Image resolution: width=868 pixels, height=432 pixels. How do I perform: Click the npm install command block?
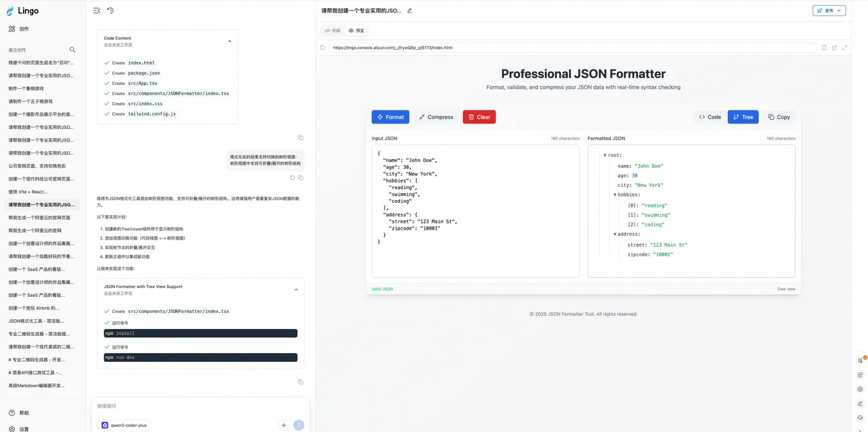pos(200,333)
